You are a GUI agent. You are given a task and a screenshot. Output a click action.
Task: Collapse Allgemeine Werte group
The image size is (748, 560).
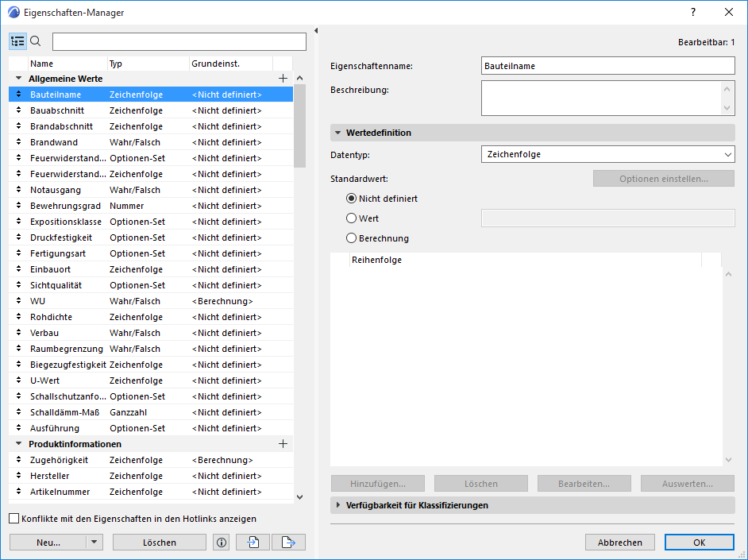18,78
